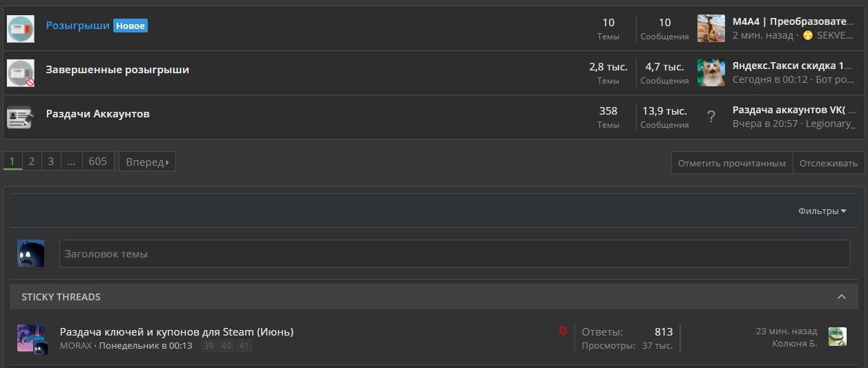
Task: Click the Отметить прочитанным button
Action: pyautogui.click(x=732, y=163)
